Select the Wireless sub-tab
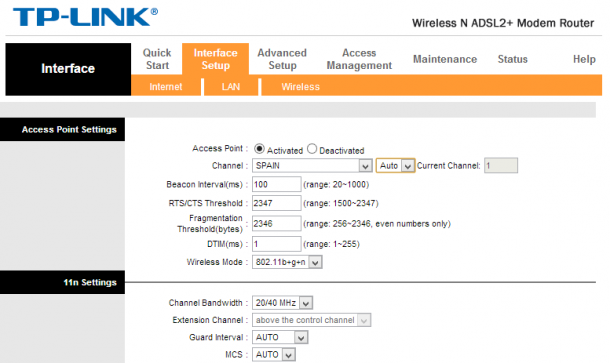The height and width of the screenshot is (363, 610). [300, 87]
